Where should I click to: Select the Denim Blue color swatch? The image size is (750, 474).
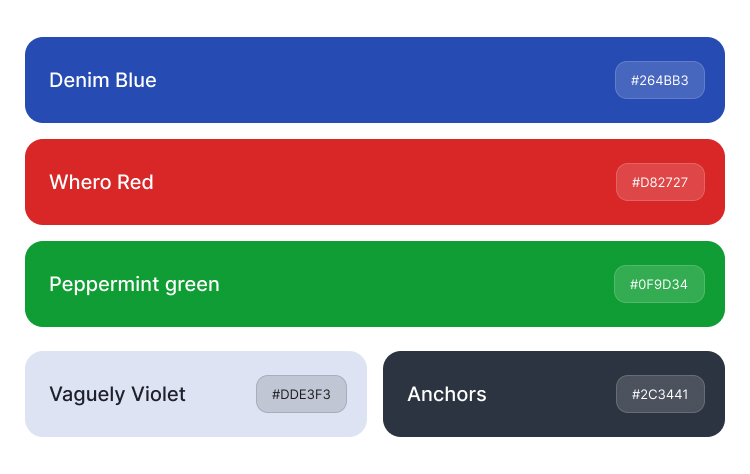click(x=375, y=80)
